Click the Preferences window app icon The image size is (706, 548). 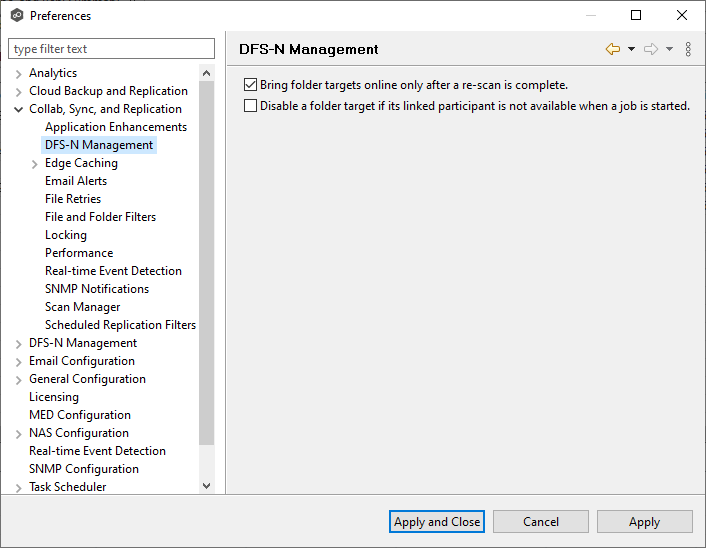[16, 15]
